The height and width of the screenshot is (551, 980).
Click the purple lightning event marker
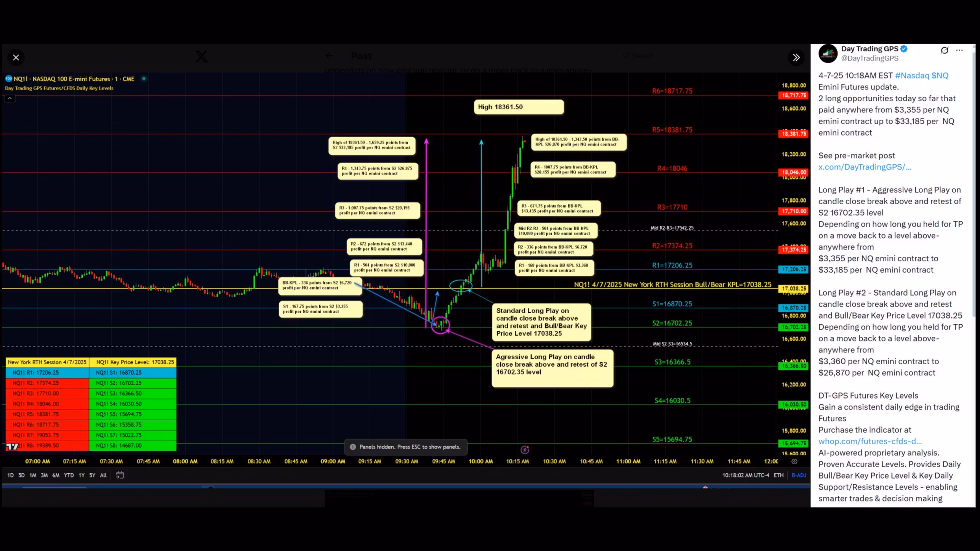(x=525, y=450)
